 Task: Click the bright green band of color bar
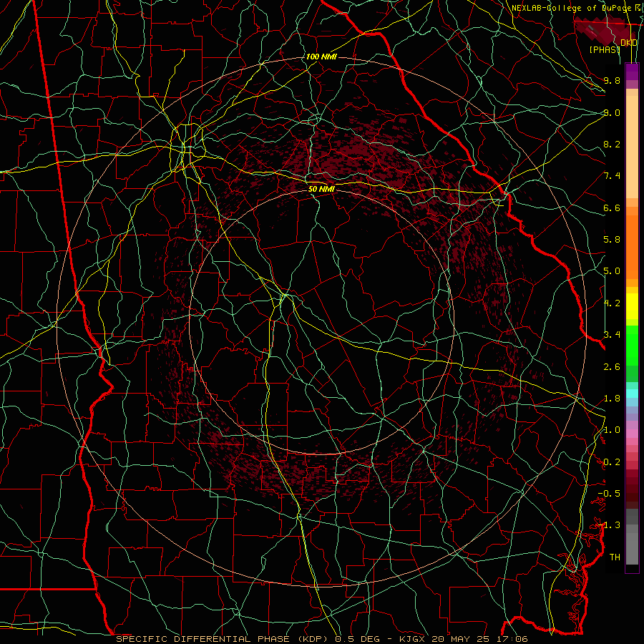tap(632, 345)
